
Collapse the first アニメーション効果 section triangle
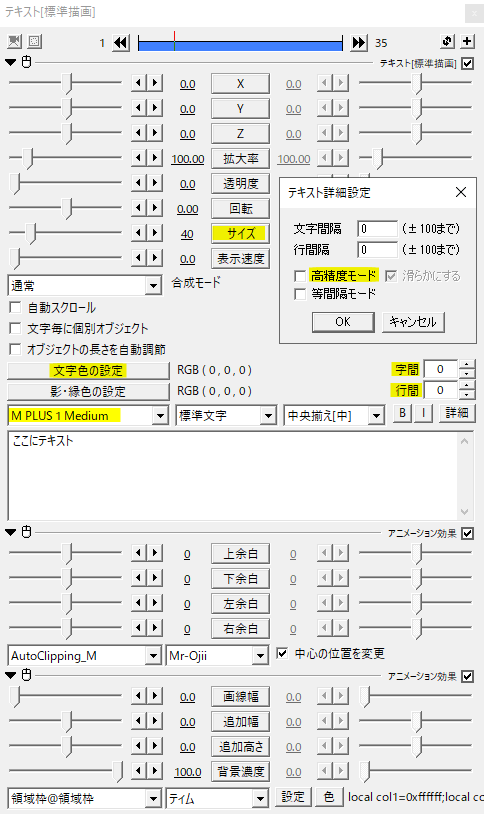pyautogui.click(x=10, y=532)
